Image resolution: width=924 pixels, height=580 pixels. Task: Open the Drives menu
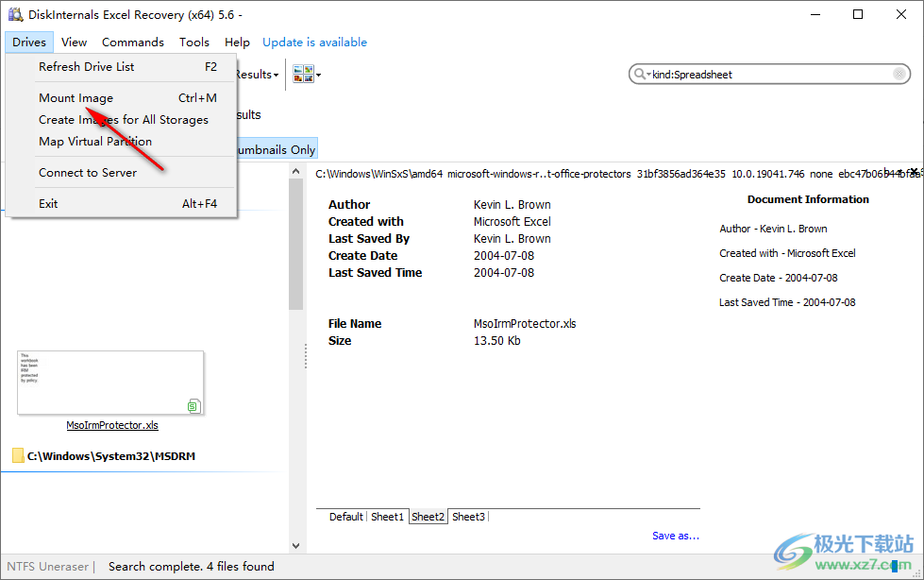29,43
